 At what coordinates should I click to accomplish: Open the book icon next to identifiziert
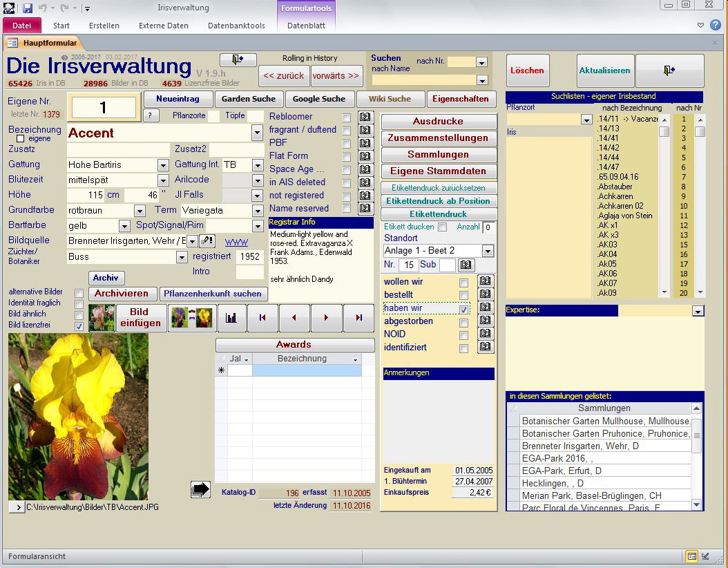[486, 346]
